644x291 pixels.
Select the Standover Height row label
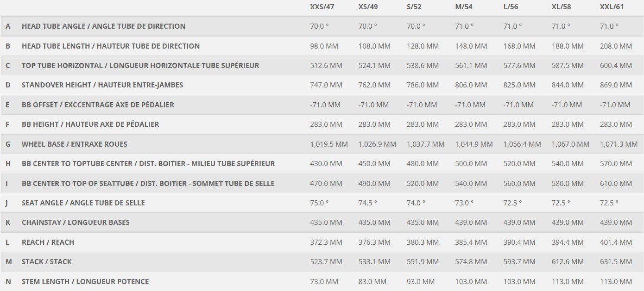point(102,85)
